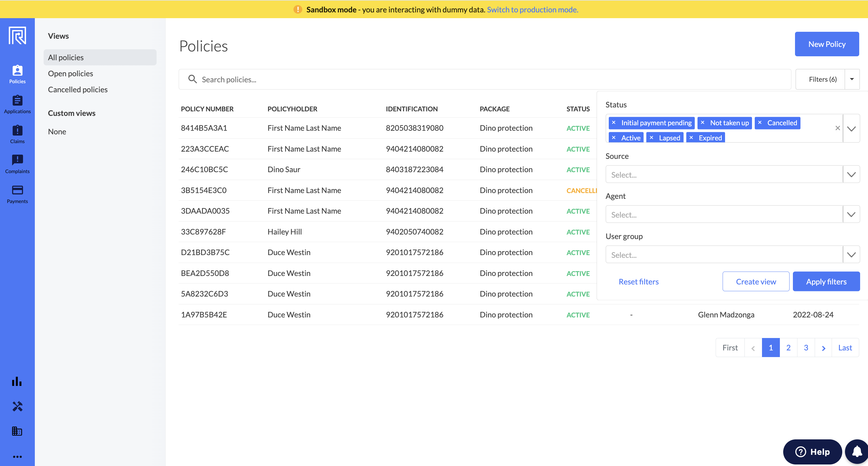The height and width of the screenshot is (466, 868).
Task: Open the notifications bell icon
Action: pyautogui.click(x=857, y=451)
